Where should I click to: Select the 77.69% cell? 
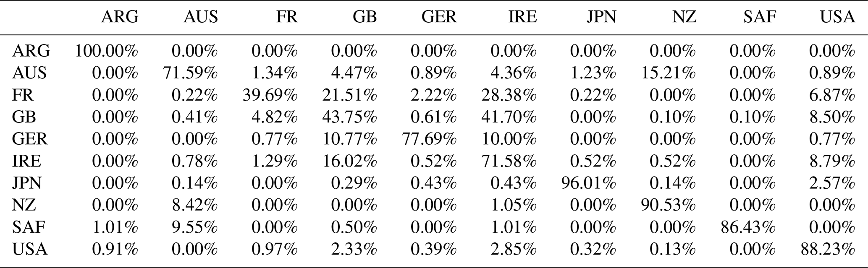[429, 139]
